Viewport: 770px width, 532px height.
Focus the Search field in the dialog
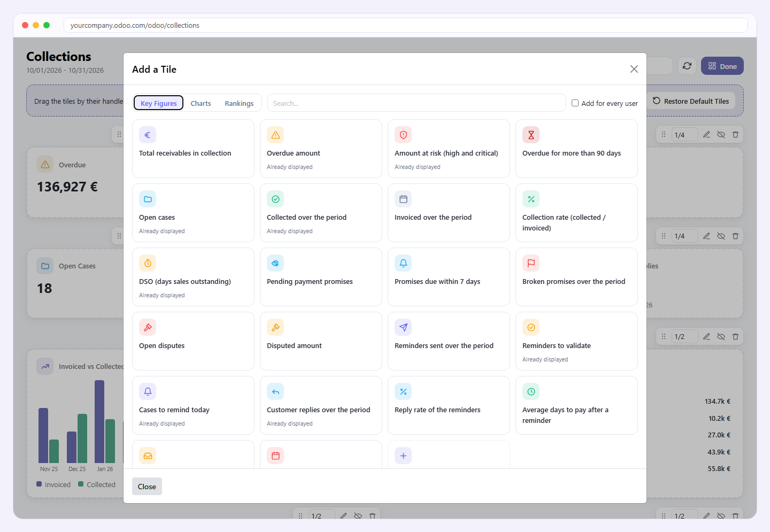pos(417,103)
